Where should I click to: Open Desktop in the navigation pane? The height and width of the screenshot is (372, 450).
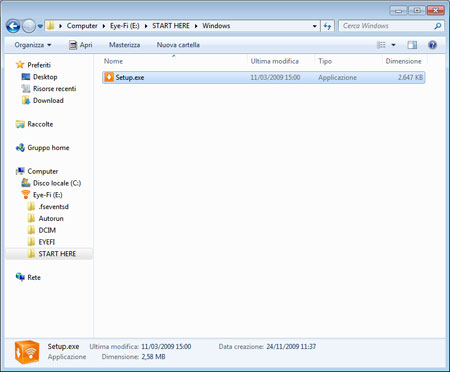coord(45,77)
